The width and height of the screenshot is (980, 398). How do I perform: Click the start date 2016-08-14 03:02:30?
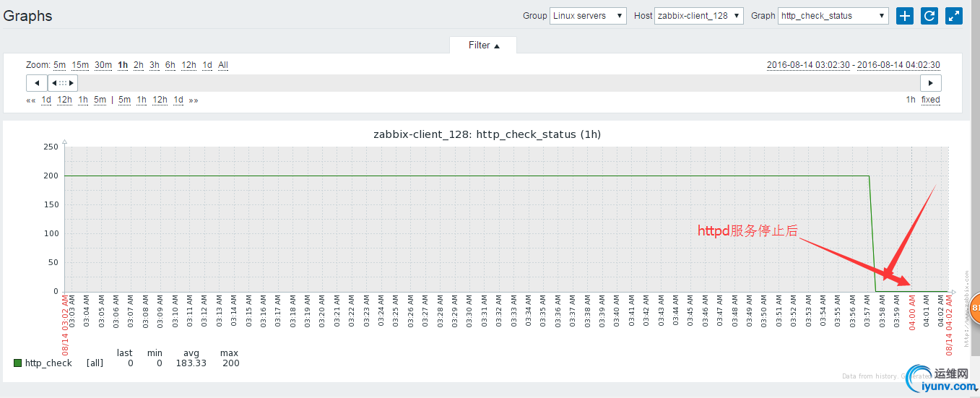(x=808, y=65)
